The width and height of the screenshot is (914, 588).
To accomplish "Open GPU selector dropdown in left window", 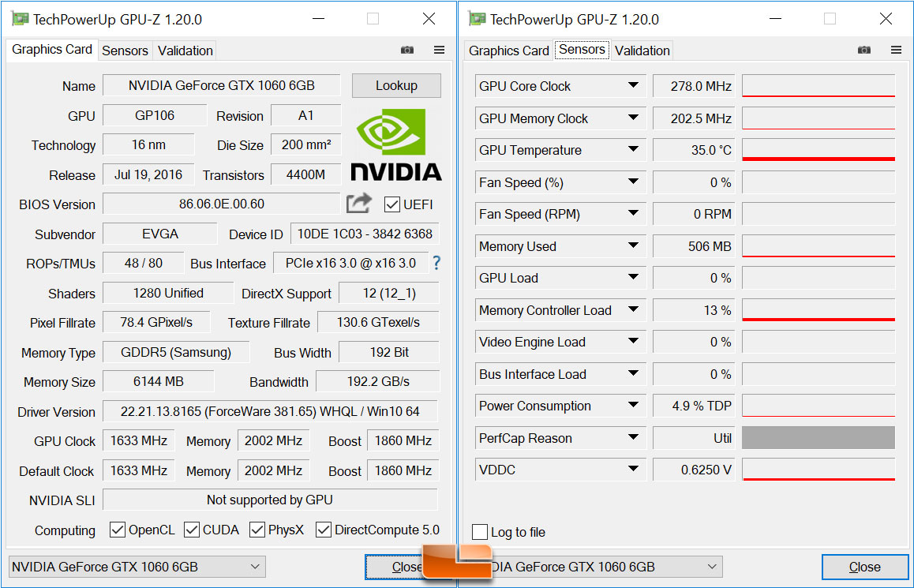I will 137,567.
